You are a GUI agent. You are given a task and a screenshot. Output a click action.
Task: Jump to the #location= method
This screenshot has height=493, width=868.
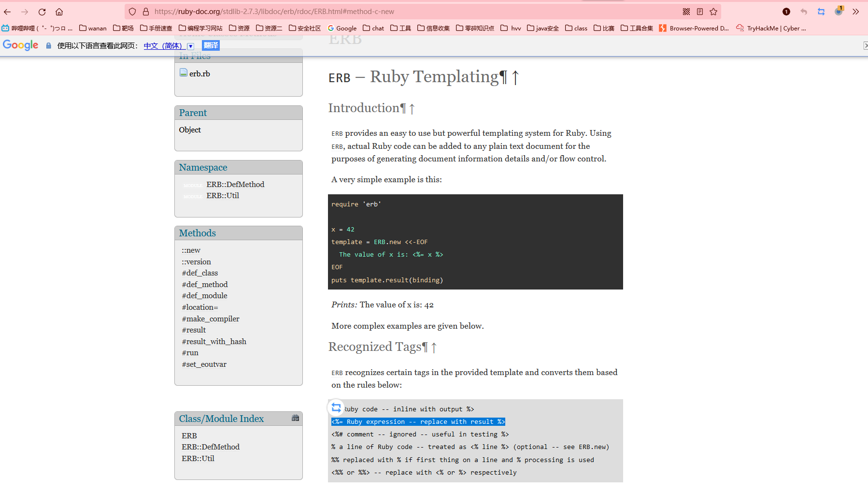[x=200, y=307]
